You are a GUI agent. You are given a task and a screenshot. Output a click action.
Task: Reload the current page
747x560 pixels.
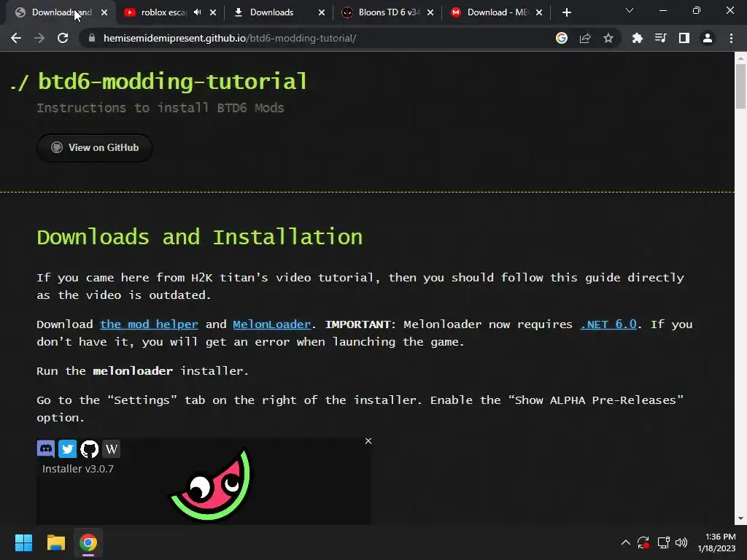(x=63, y=38)
